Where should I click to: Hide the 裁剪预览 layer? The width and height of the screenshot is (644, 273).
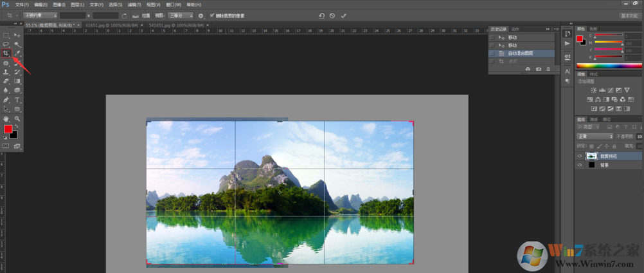[x=580, y=156]
